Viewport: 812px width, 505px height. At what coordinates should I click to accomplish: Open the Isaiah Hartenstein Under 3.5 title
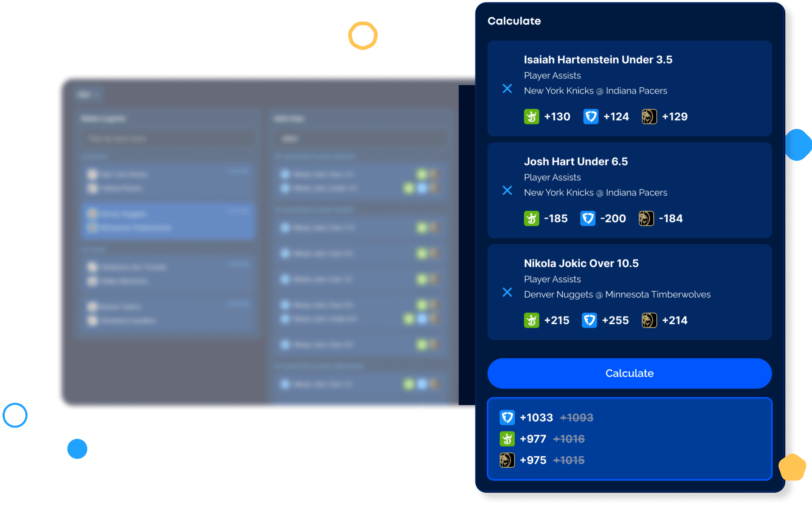point(598,60)
